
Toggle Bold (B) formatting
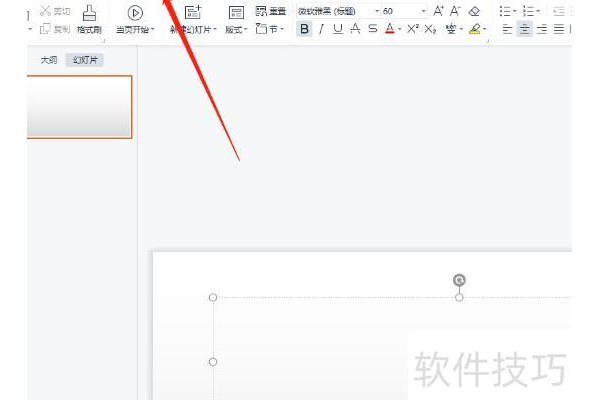click(304, 29)
